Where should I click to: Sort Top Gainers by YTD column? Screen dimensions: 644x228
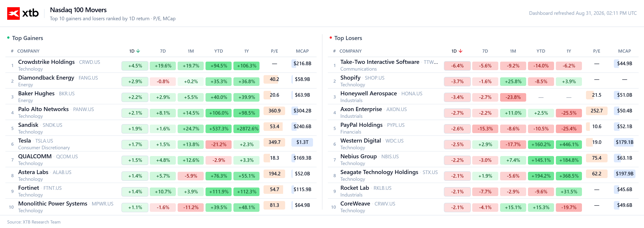click(x=219, y=51)
